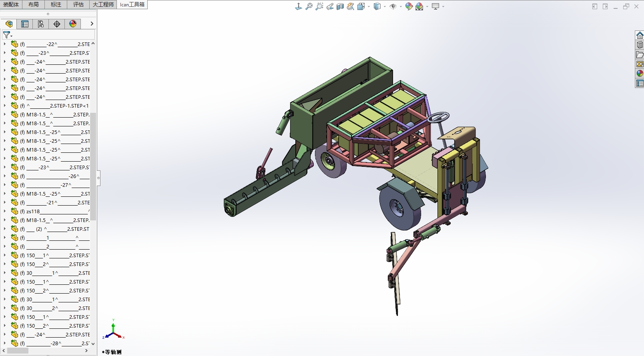Screen dimensions: 644x356
Task: Switch to the 标注 tab
Action: [x=56, y=4]
